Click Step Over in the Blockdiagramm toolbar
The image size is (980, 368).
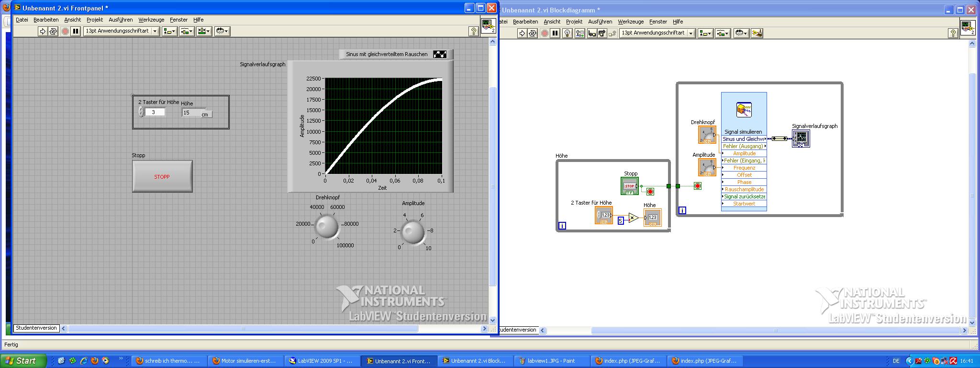coord(602,33)
